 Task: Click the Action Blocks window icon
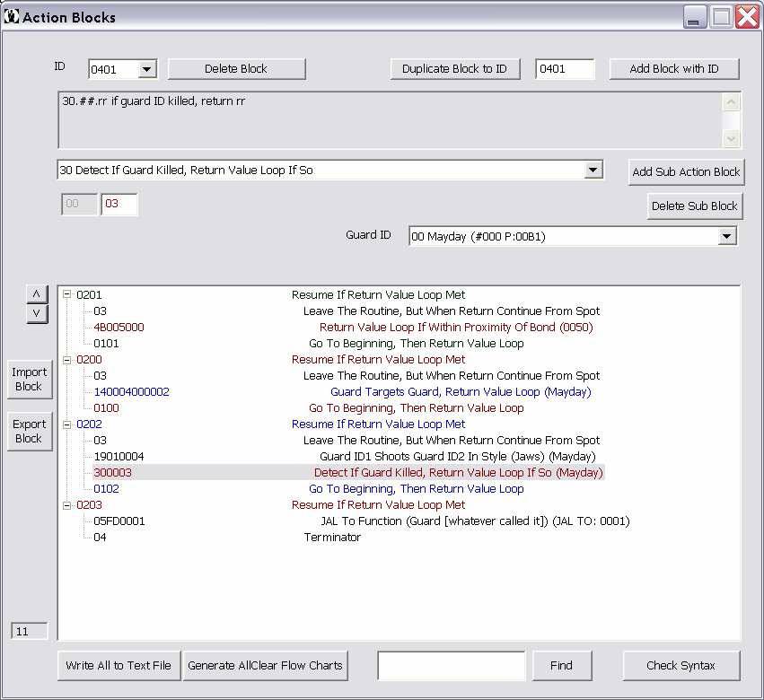pyautogui.click(x=11, y=16)
